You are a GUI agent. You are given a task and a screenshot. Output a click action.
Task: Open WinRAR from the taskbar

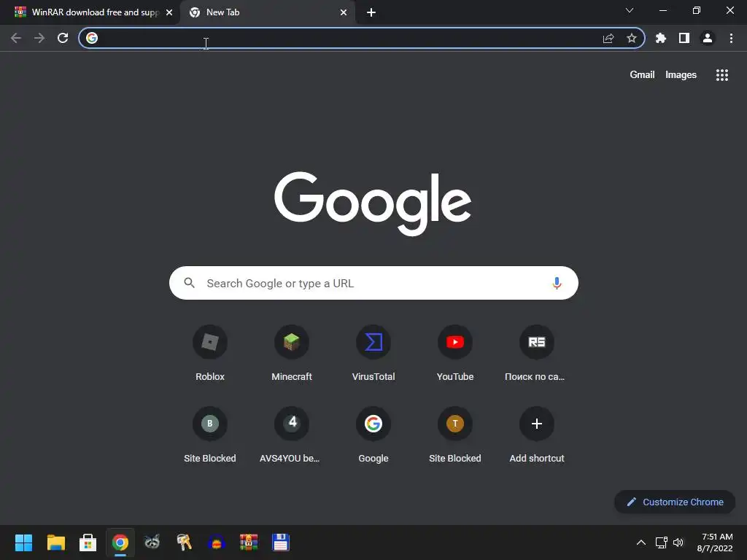(249, 542)
